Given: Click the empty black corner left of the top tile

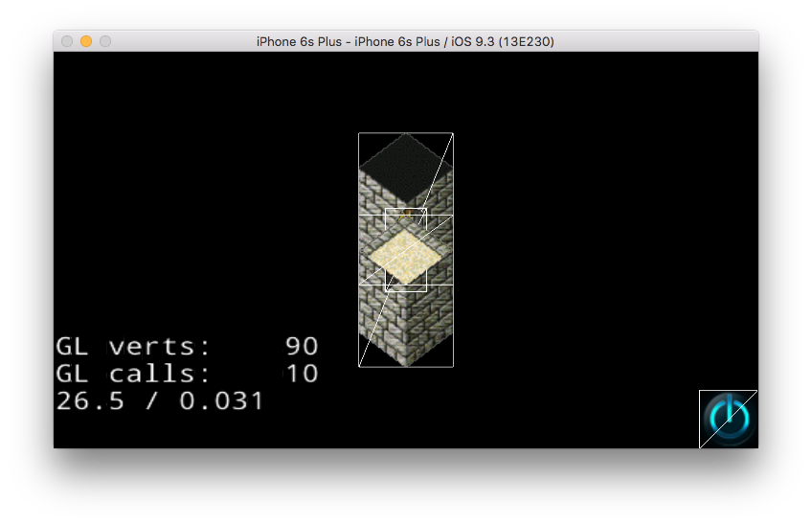Looking at the screenshot, I should (368, 142).
